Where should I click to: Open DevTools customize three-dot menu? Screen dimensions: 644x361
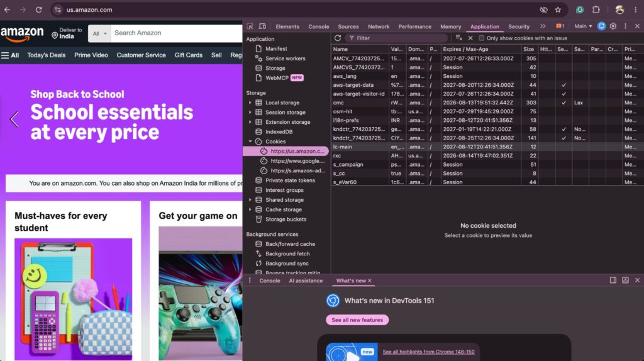tap(625, 26)
